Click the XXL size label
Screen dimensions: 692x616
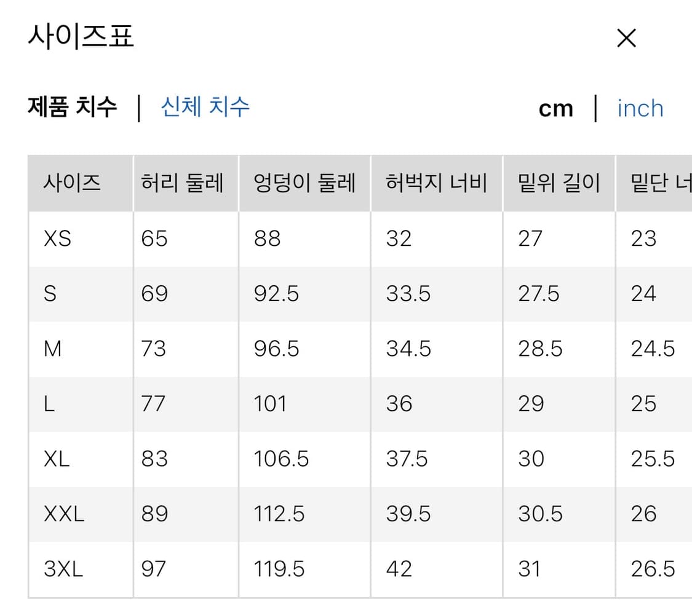click(x=63, y=514)
